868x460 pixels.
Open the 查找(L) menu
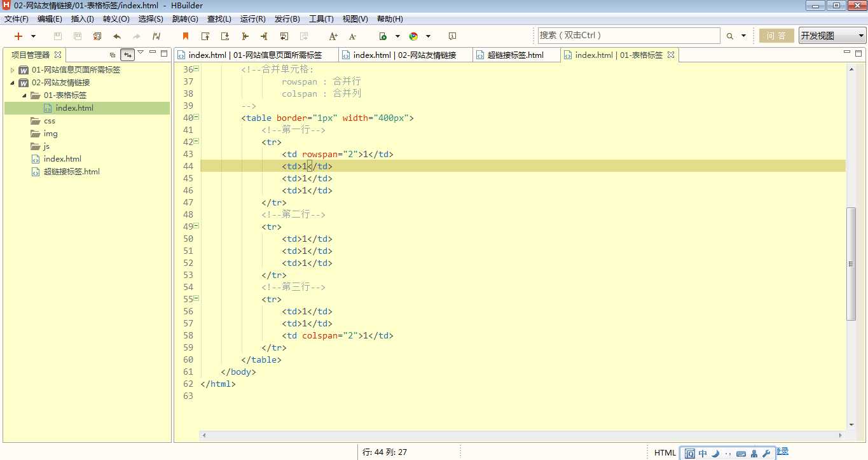[219, 19]
